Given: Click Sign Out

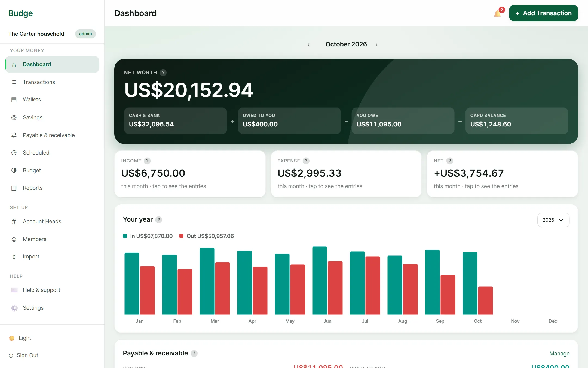Looking at the screenshot, I should pos(23,355).
